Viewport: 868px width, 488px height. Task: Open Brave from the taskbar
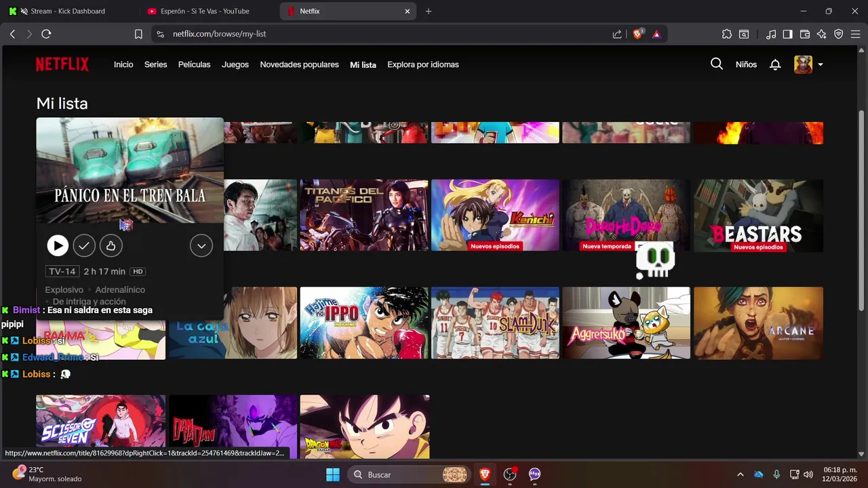485,474
